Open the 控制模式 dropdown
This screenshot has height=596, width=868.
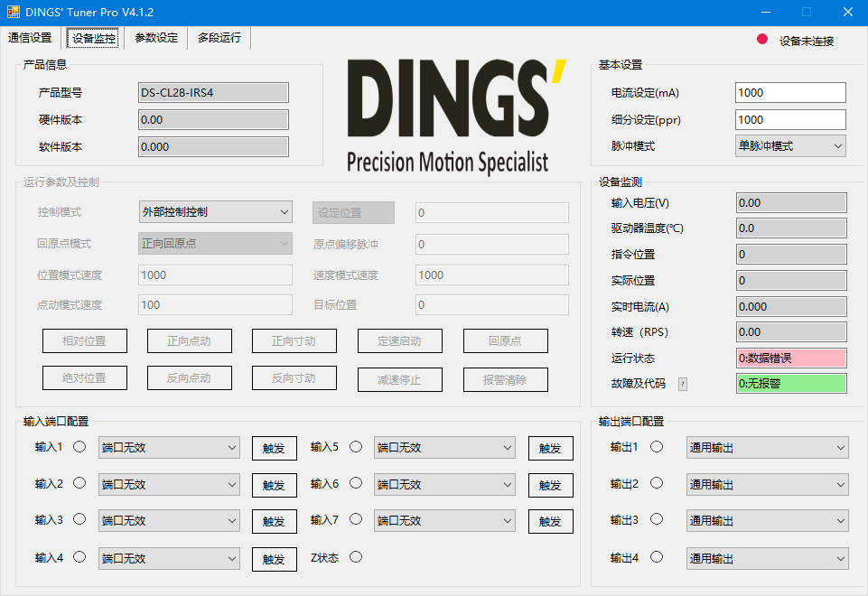tap(215, 212)
